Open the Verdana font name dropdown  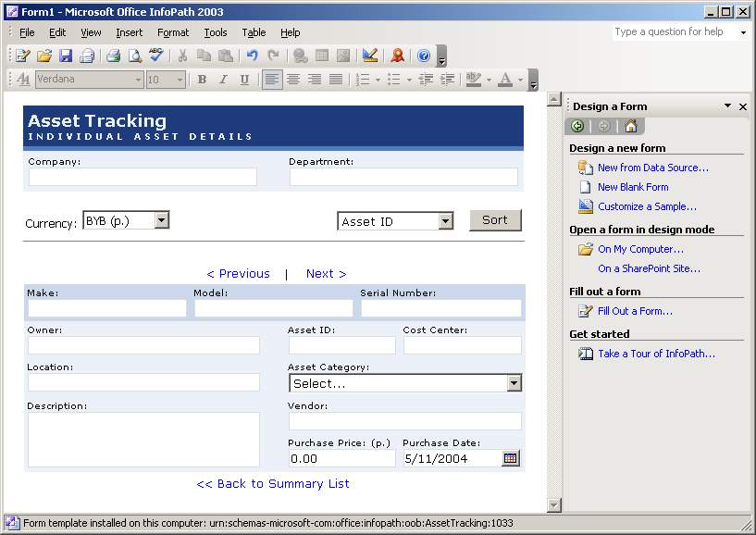(x=139, y=79)
